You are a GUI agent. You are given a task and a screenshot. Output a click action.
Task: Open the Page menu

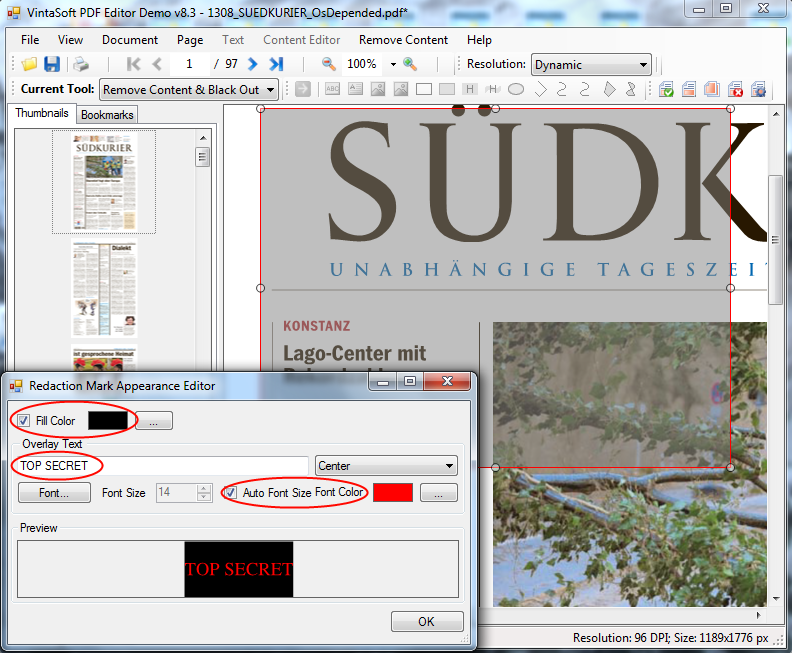[190, 40]
